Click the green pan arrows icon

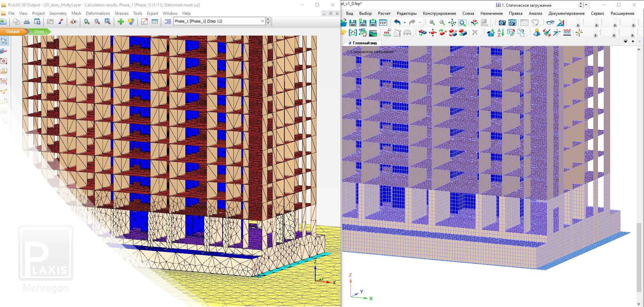pyautogui.click(x=121, y=21)
